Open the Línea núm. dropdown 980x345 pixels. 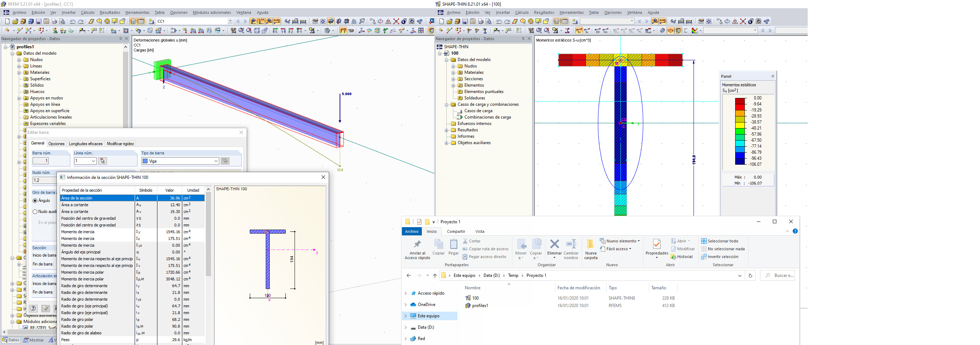(93, 161)
